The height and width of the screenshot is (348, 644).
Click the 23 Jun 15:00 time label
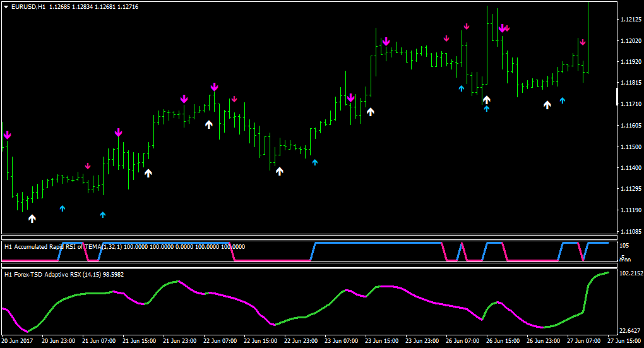381,340
